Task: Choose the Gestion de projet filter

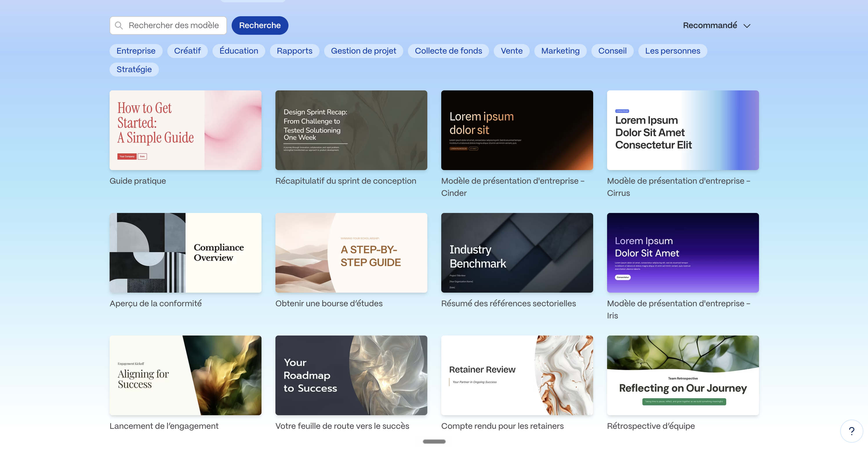Action: point(363,51)
